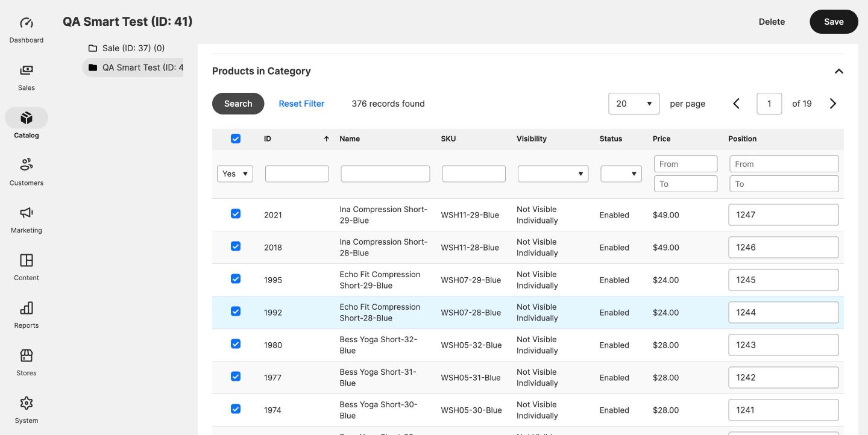Click the SKU filter input field

pos(474,174)
